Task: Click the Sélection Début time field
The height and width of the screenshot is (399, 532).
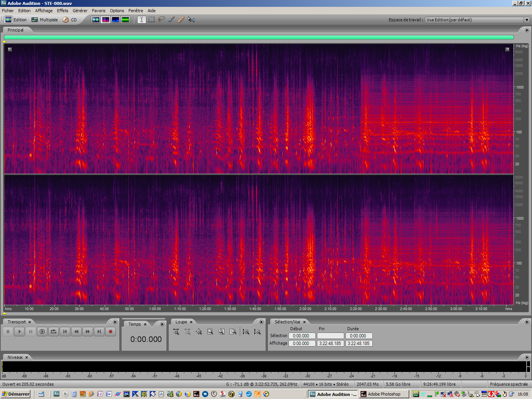Action: tap(301, 336)
